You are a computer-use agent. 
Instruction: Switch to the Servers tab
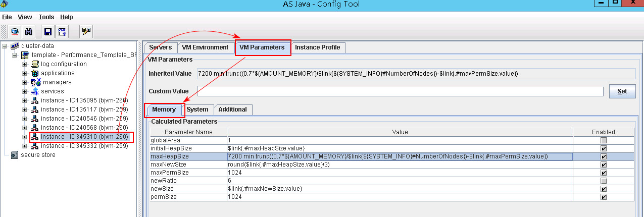click(x=161, y=47)
